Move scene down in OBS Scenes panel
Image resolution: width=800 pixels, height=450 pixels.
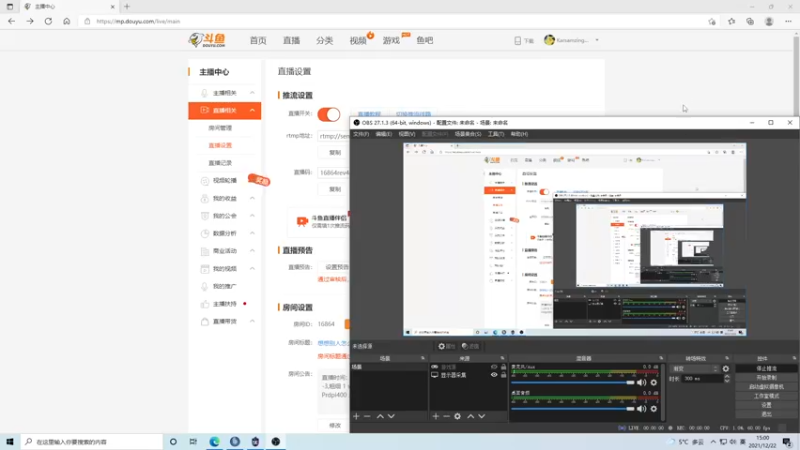click(391, 416)
